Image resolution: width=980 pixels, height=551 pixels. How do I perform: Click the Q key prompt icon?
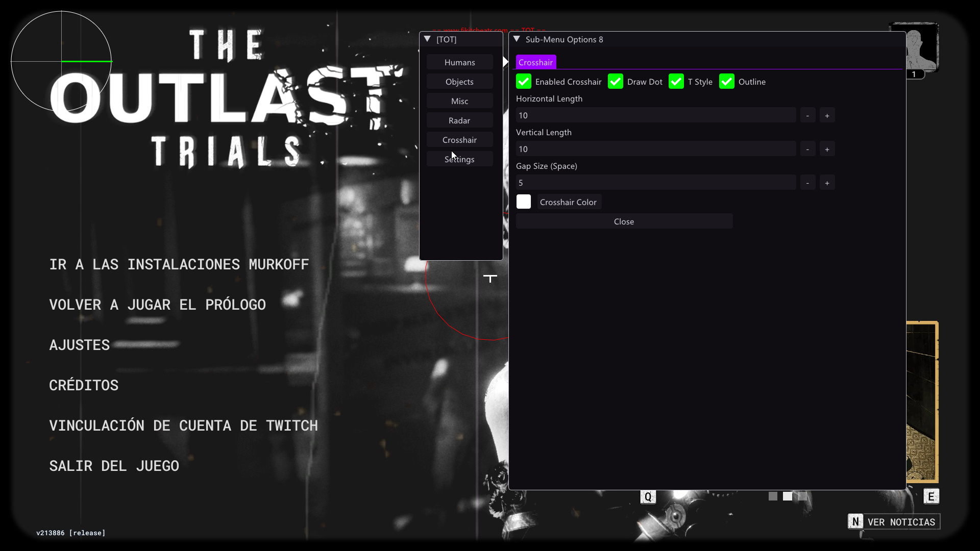648,497
